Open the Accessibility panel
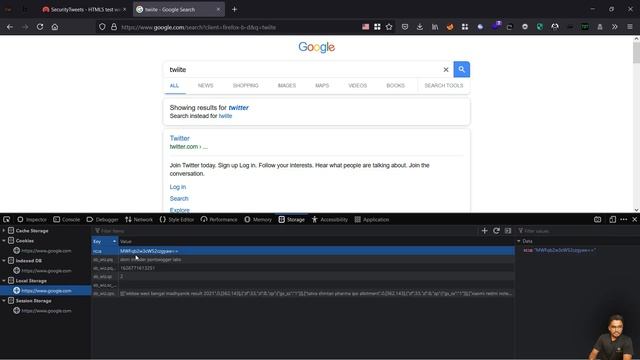 pos(330,220)
